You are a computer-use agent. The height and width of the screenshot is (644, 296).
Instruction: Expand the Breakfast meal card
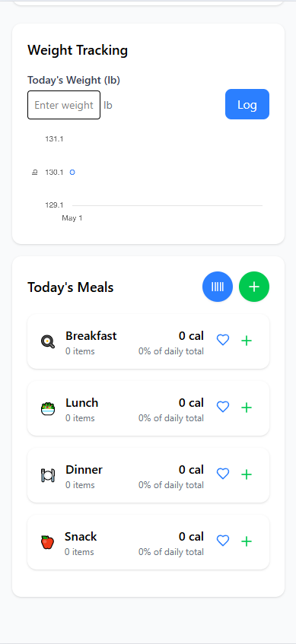click(148, 341)
